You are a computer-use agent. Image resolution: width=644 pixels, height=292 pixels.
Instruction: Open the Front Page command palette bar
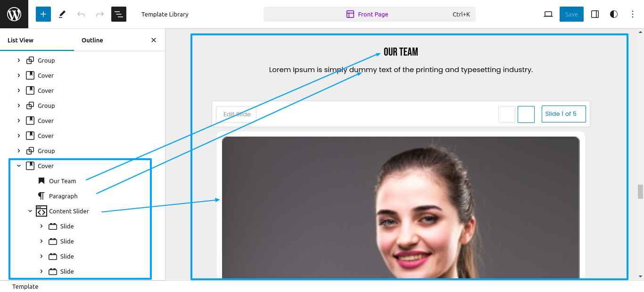point(369,14)
